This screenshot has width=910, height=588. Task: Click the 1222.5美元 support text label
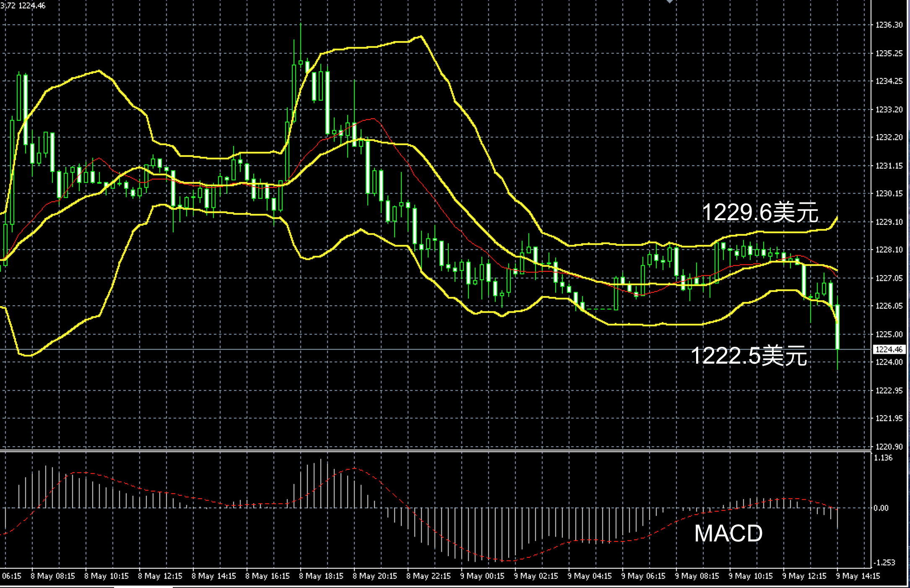click(x=749, y=356)
